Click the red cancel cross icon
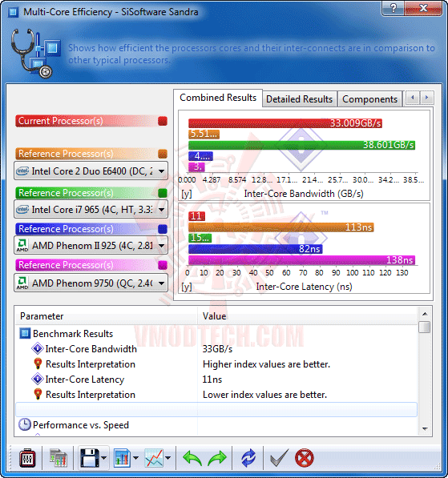Screen dimensions: 448x478 (x=304, y=458)
